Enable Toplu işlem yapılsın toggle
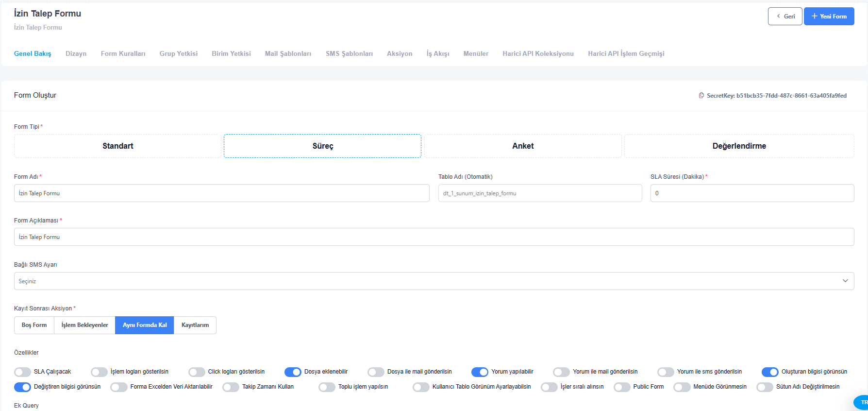 [x=327, y=387]
